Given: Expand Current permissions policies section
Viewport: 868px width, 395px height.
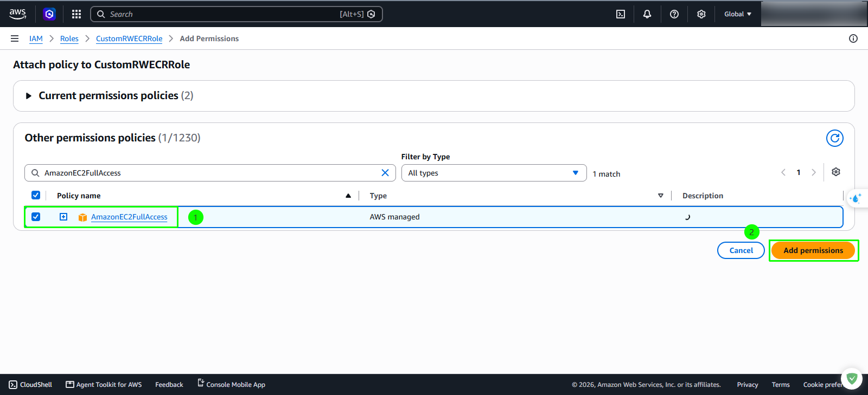Looking at the screenshot, I should click(x=29, y=96).
